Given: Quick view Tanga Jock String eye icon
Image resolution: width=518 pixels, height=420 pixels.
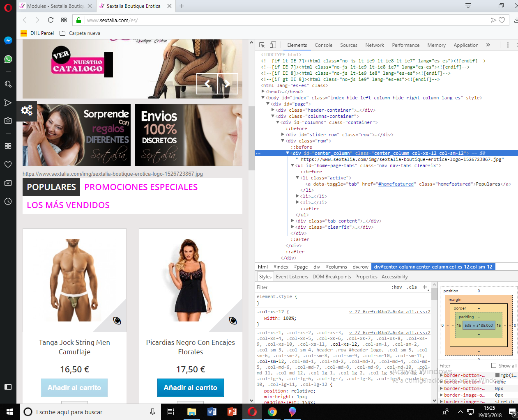Looking at the screenshot, I should tap(117, 321).
